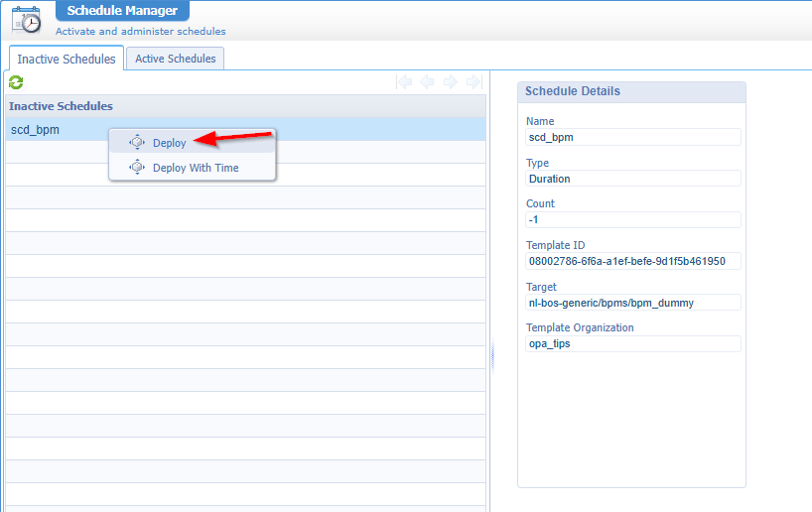The image size is (812, 512).
Task: Select the Inactive Schedules tab
Action: pos(67,60)
